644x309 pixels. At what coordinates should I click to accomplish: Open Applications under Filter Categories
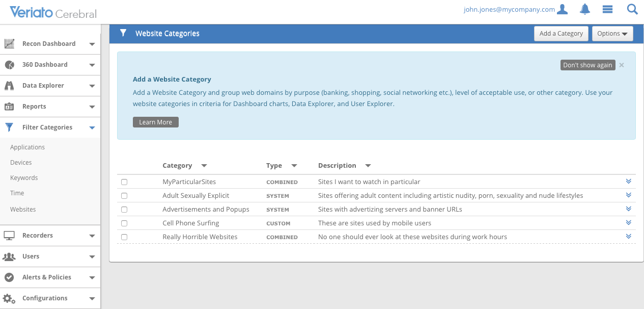(27, 147)
